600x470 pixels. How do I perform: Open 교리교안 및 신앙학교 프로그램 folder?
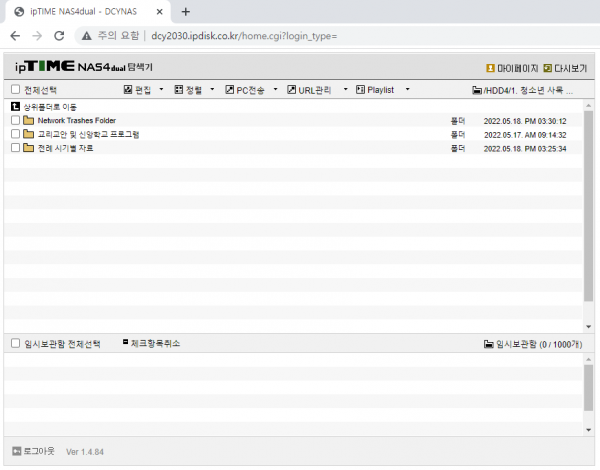click(x=88, y=134)
